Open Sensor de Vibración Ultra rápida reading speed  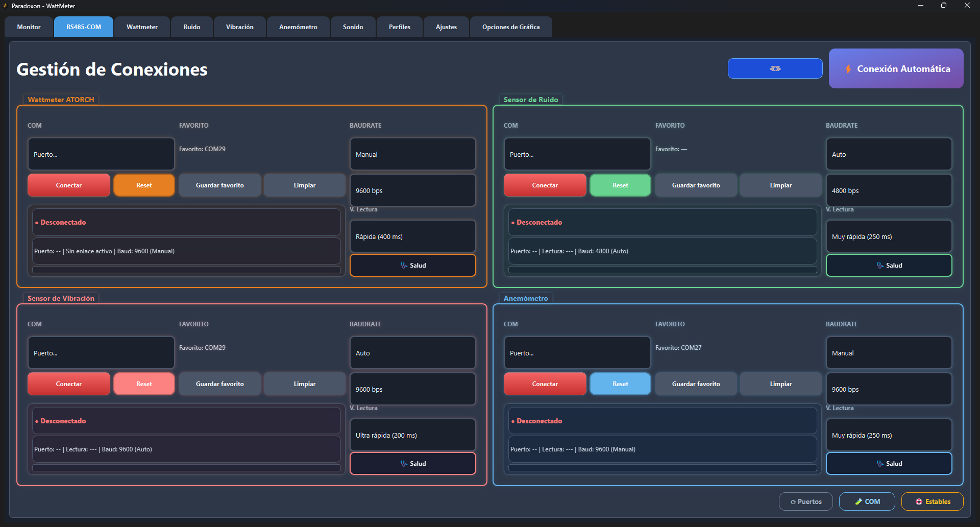tap(412, 435)
